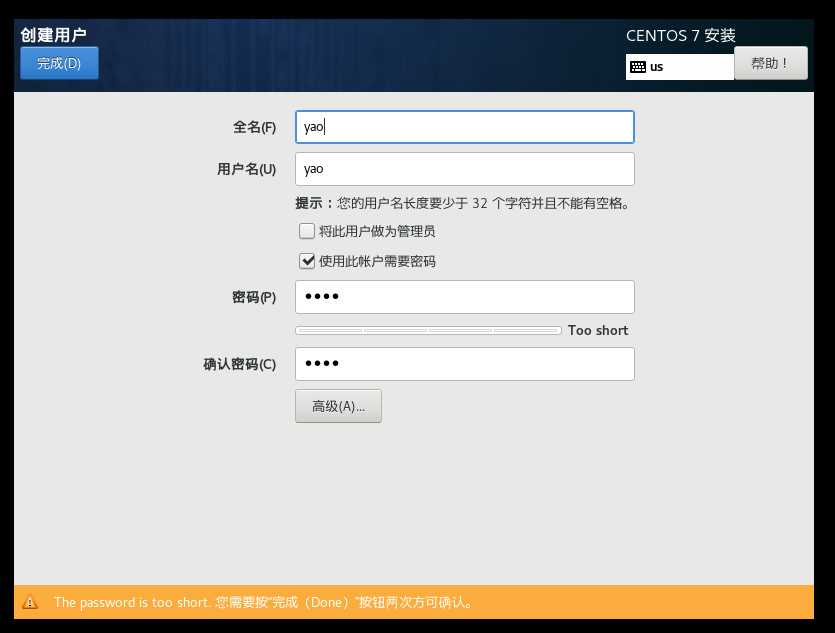Click the warning triangle icon in the bottom bar
This screenshot has width=835, height=633.
tap(29, 602)
